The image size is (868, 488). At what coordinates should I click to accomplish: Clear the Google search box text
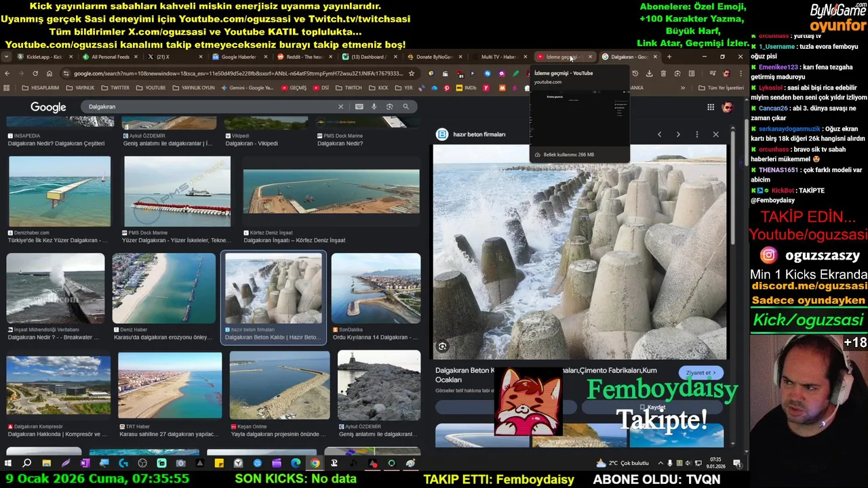click(x=340, y=106)
